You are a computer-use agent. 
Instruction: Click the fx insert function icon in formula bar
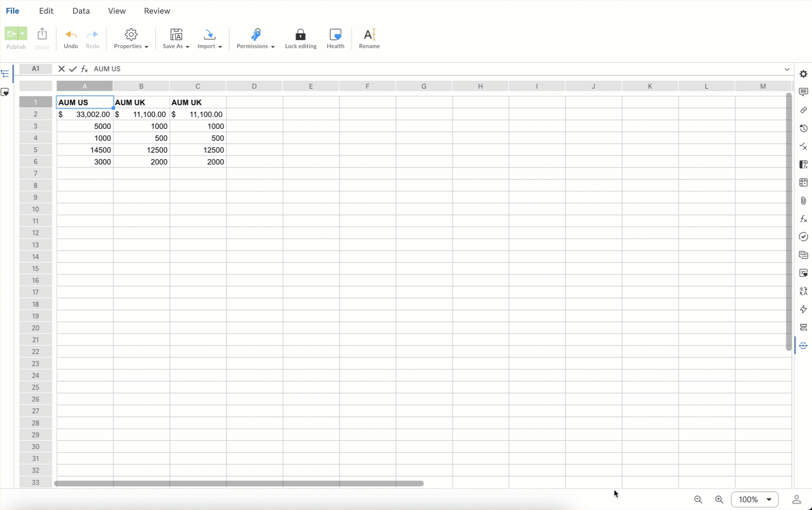coord(84,69)
